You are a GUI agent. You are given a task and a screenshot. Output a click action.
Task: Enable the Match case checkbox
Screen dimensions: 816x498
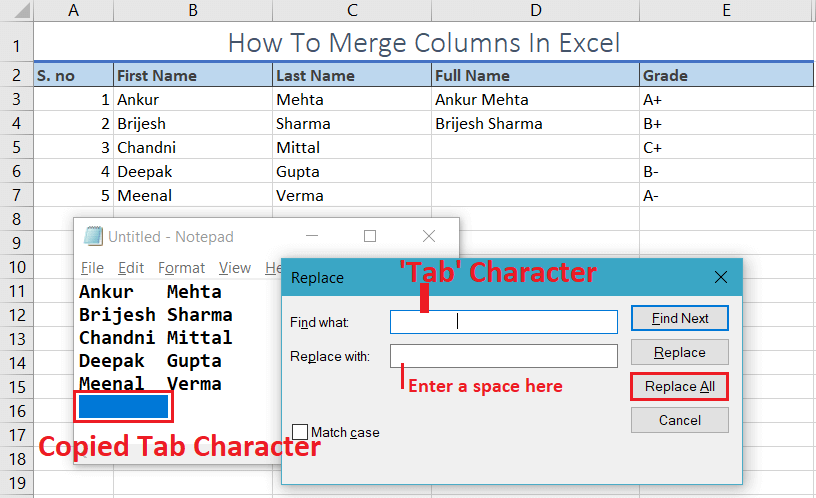coord(300,432)
